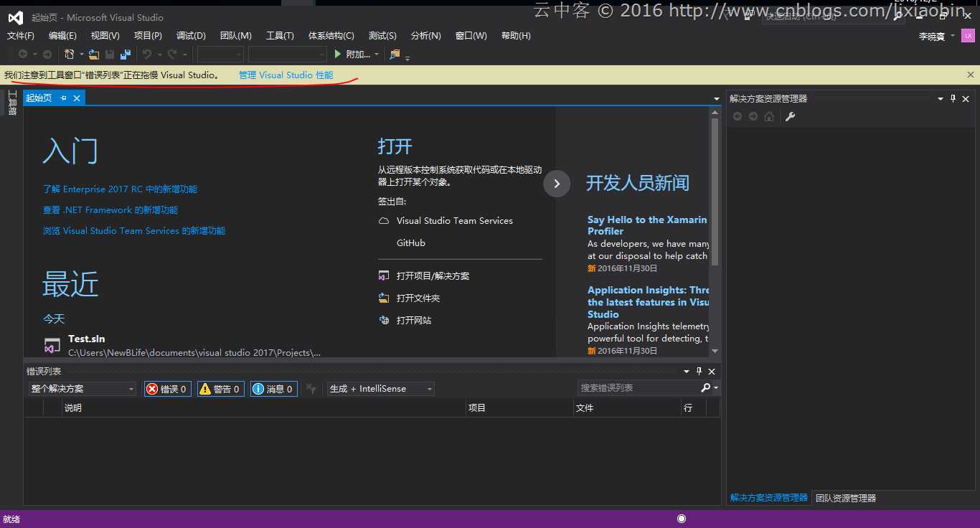This screenshot has height=528, width=980.
Task: Click the save toolbar icon
Action: point(110,55)
